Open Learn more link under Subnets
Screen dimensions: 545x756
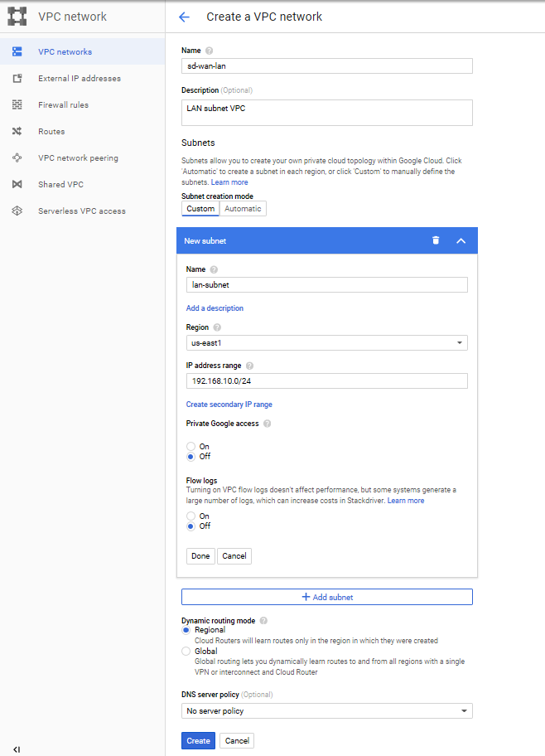229,182
